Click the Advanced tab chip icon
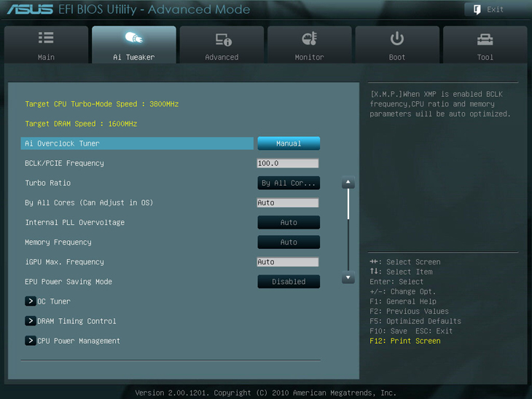532x399 pixels. (x=222, y=39)
